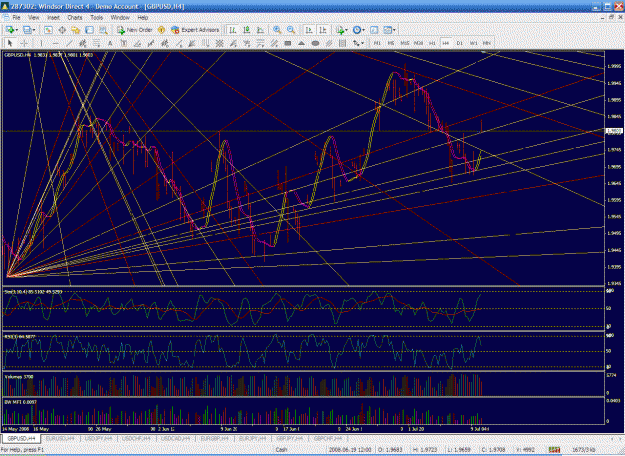Switch timeframe to M5

391,43
